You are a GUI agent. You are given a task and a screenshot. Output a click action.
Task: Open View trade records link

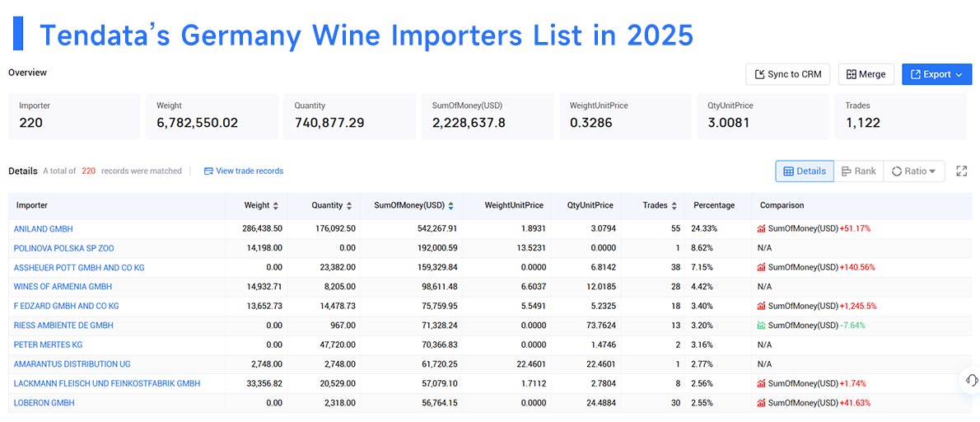[x=244, y=171]
